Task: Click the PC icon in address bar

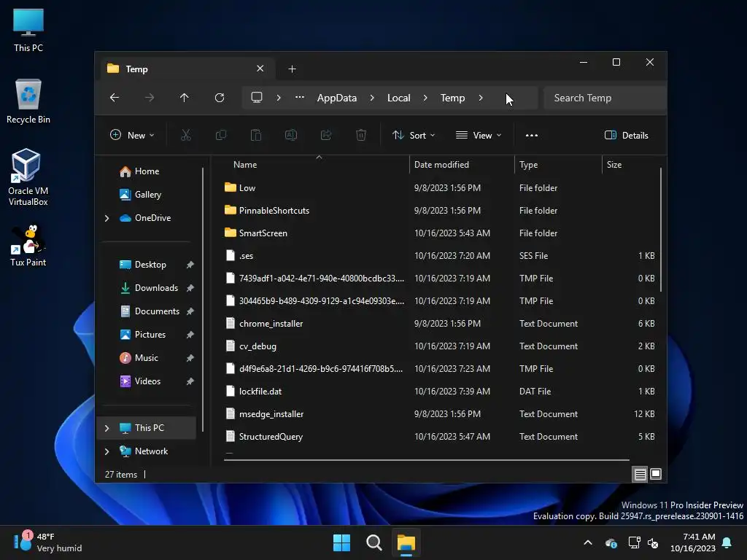Action: (257, 98)
